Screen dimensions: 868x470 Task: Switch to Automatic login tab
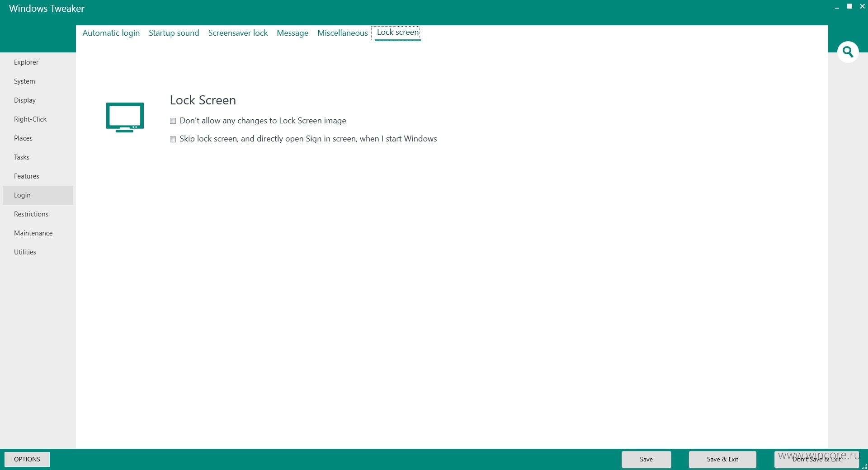(111, 33)
